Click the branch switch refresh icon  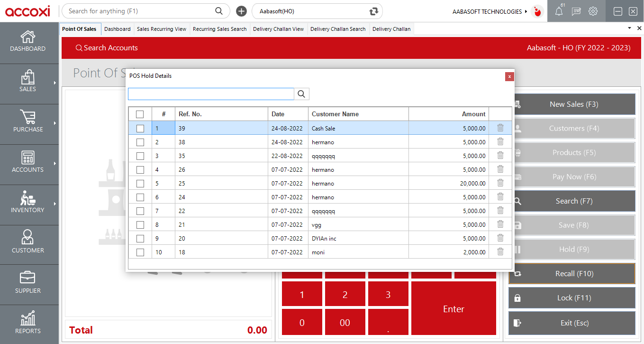(374, 11)
